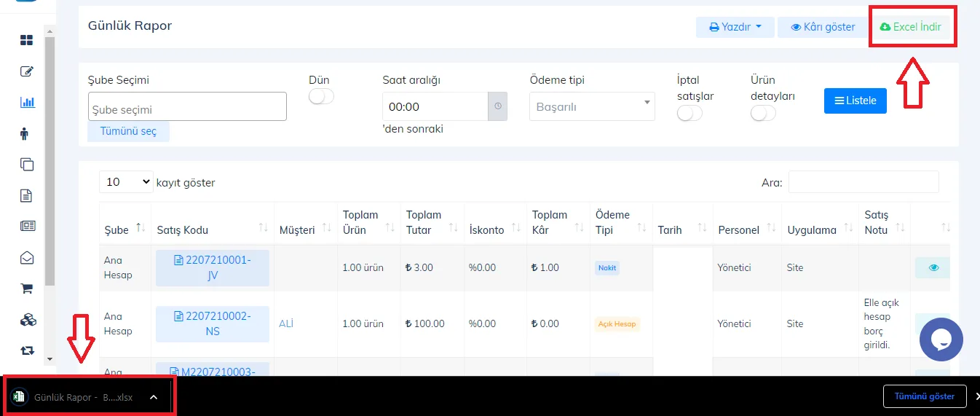Viewport: 980px width, 416px height.
Task: Click the Excel file icon in downloads bar
Action: tap(18, 397)
